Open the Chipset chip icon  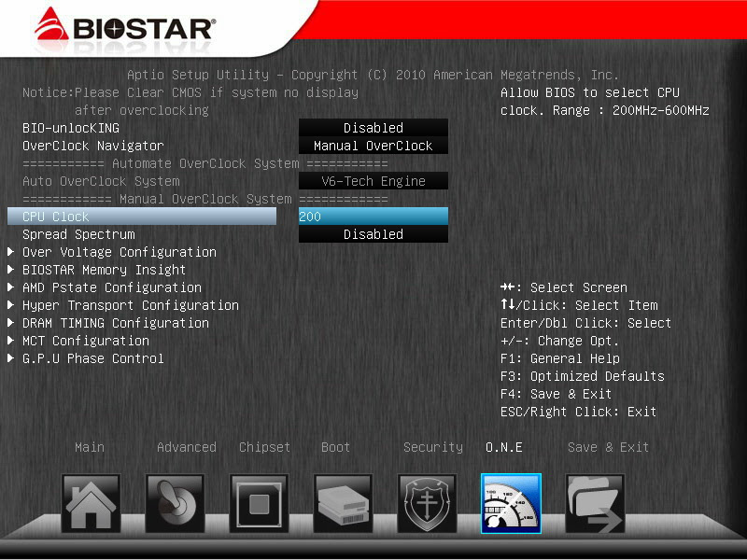click(x=259, y=503)
